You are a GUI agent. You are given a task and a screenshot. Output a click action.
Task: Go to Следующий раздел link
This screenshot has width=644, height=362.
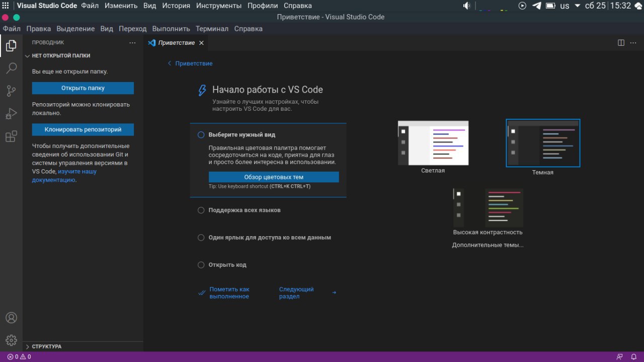pyautogui.click(x=296, y=293)
